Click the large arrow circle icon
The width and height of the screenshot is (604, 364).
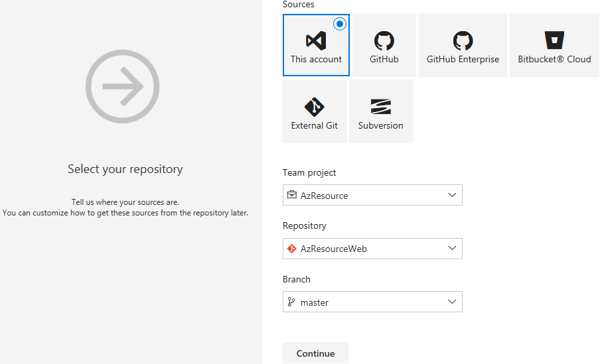coord(123,86)
